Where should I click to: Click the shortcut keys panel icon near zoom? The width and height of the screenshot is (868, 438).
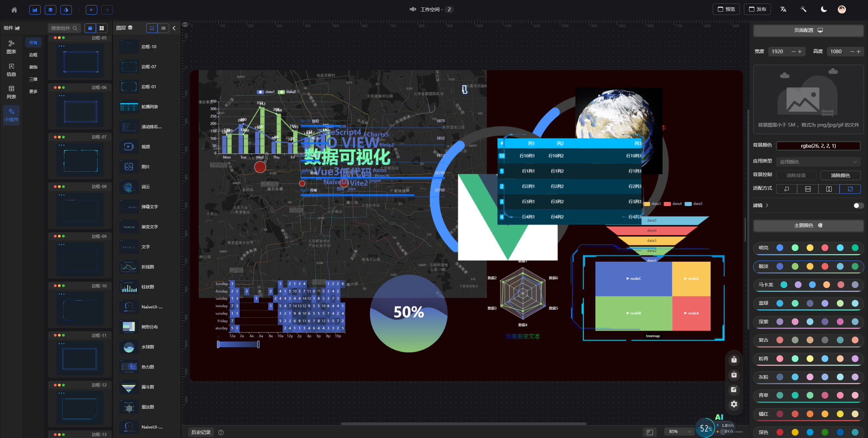(x=650, y=432)
